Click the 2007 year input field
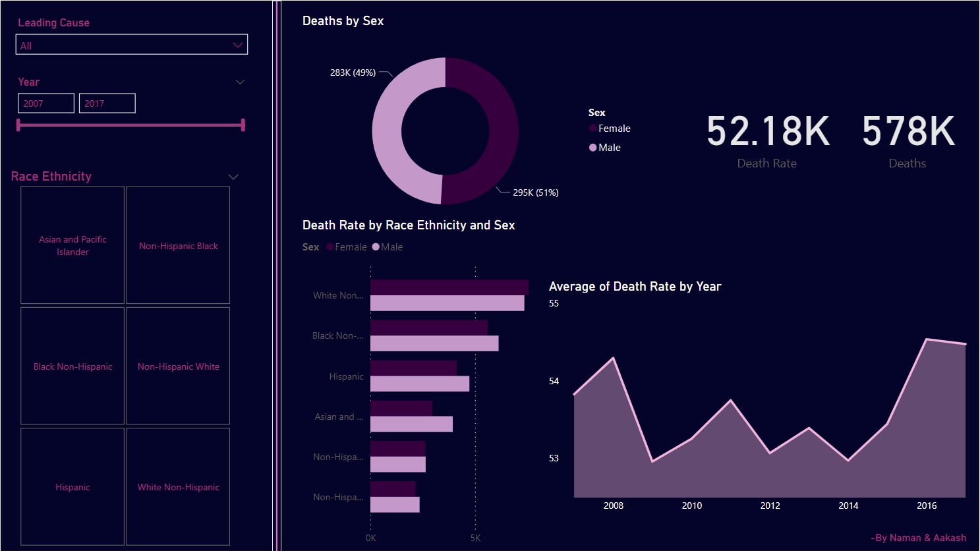 pyautogui.click(x=45, y=103)
